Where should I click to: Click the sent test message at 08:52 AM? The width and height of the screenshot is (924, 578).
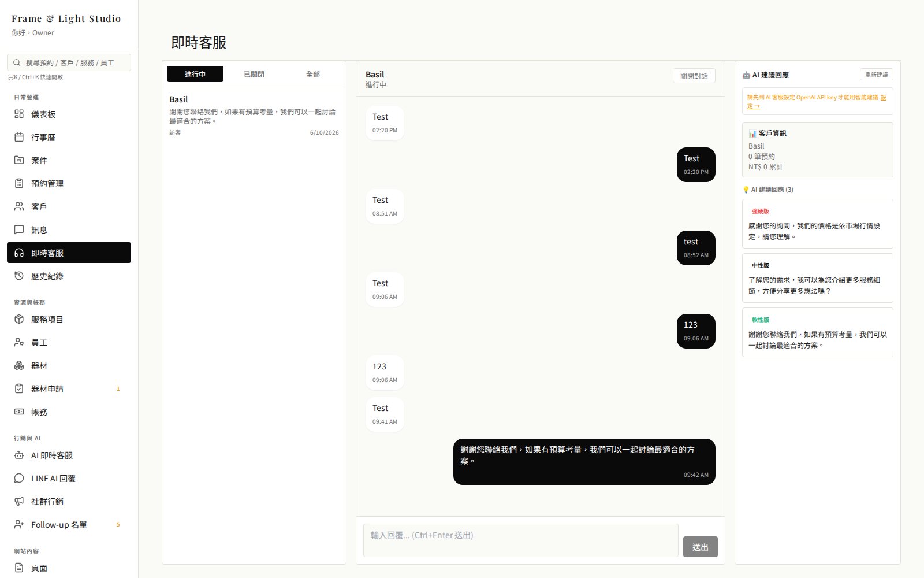click(x=696, y=248)
